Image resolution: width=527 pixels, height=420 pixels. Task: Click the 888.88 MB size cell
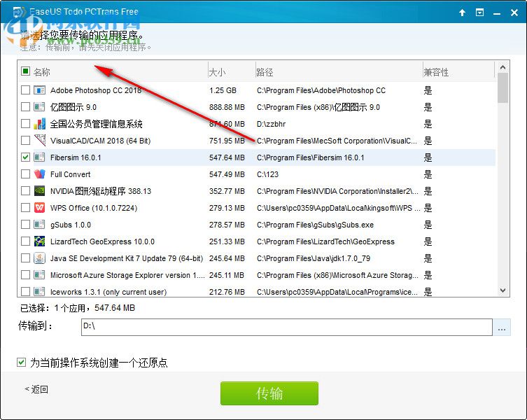coord(227,107)
